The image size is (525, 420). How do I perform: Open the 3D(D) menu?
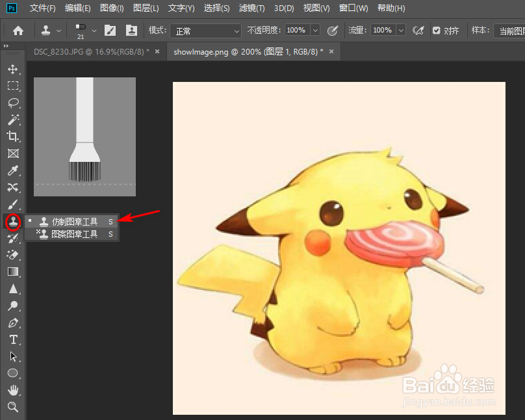coord(284,8)
